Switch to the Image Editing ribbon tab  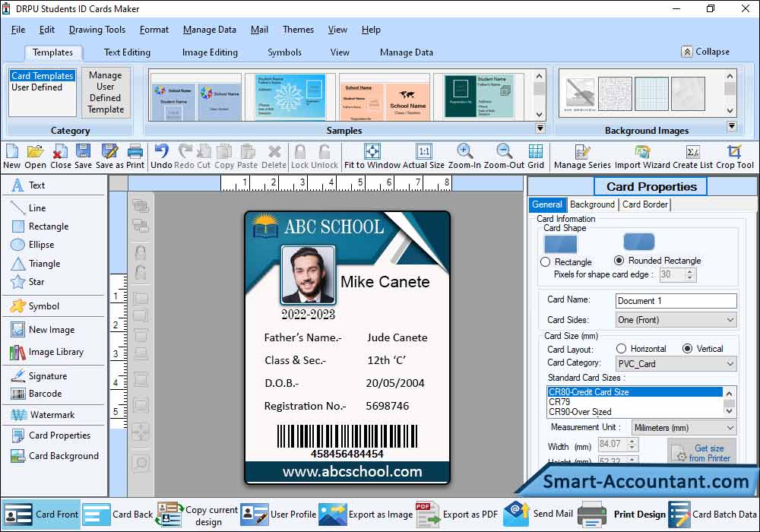210,52
